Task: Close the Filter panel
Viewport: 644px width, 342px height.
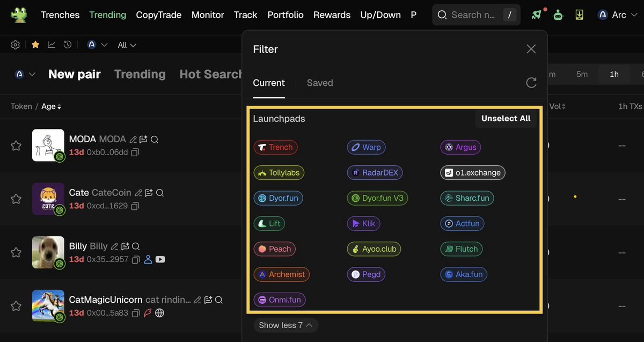Action: point(531,49)
